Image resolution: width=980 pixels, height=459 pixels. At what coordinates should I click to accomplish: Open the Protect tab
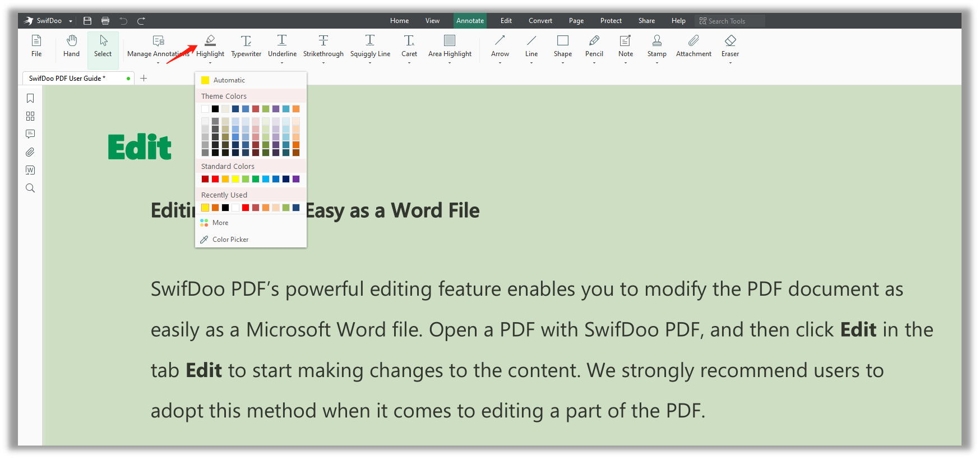pos(611,21)
